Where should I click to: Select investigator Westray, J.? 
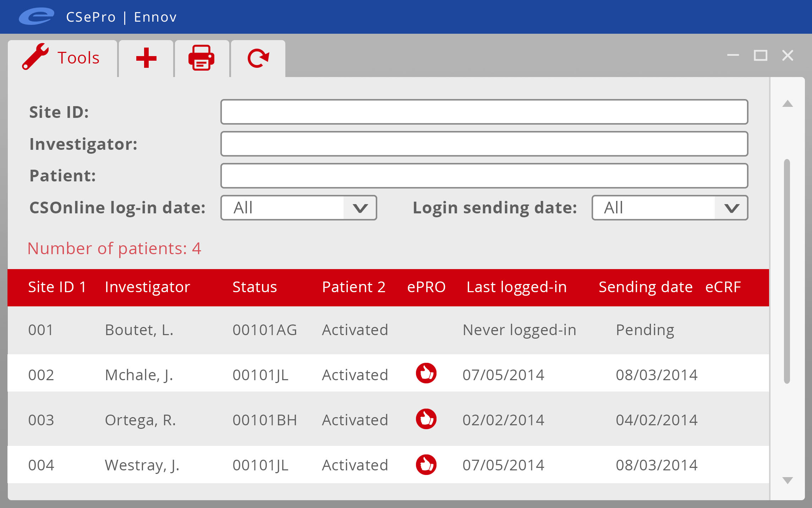[142, 466]
